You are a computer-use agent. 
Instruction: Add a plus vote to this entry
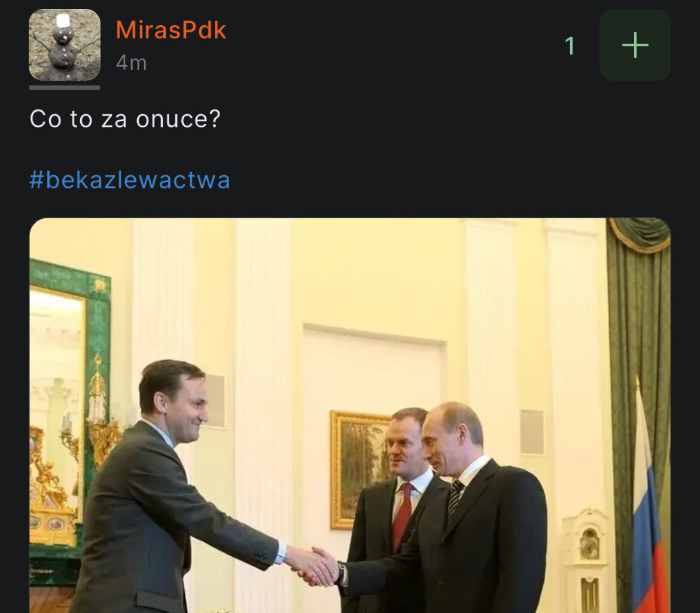[635, 45]
